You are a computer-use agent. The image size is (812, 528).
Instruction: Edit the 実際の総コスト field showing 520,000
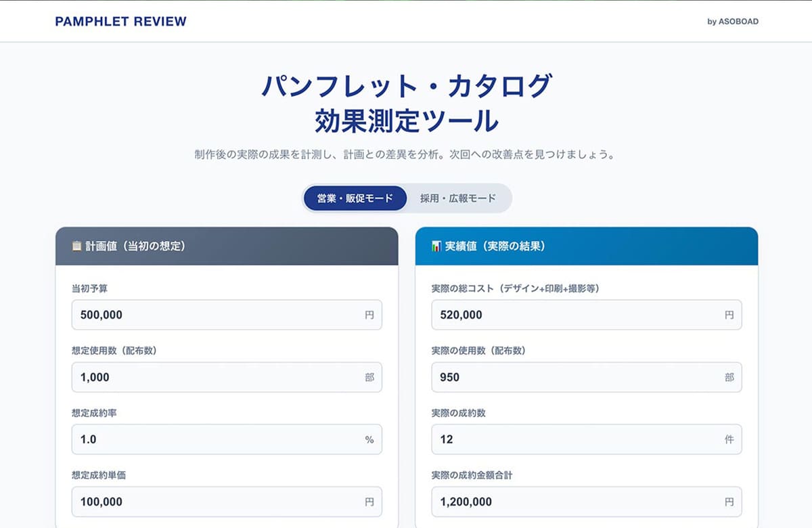point(587,315)
